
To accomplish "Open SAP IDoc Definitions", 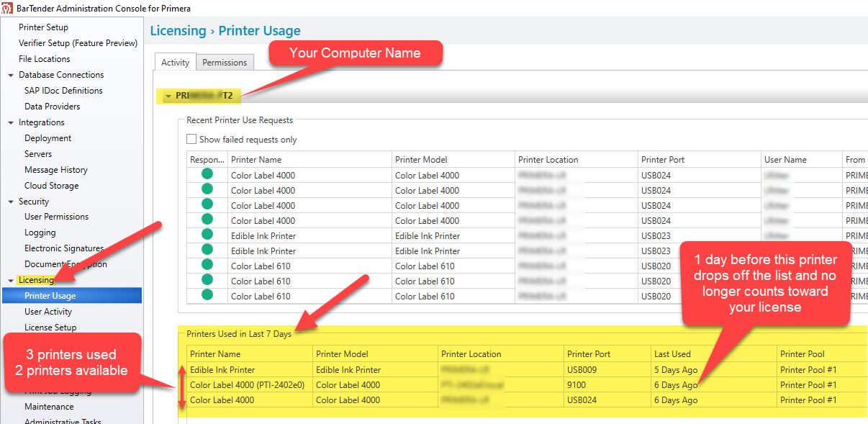I will 63,91.
